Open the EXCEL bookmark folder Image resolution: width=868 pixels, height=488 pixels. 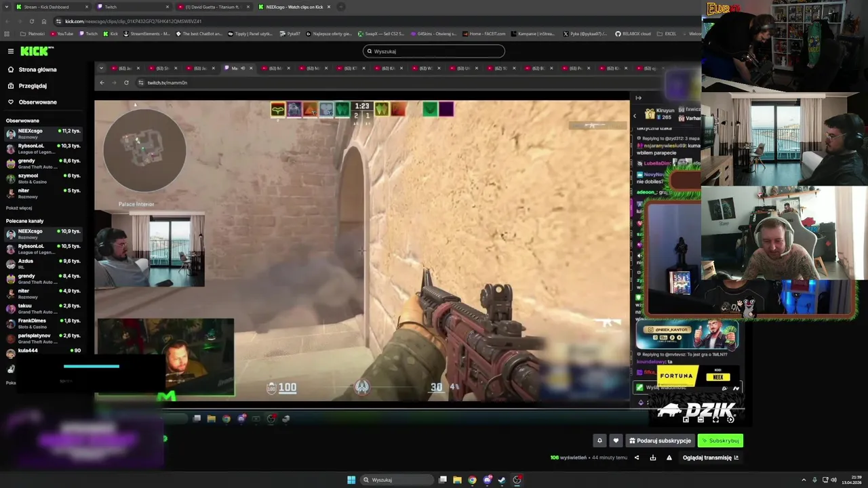[667, 33]
